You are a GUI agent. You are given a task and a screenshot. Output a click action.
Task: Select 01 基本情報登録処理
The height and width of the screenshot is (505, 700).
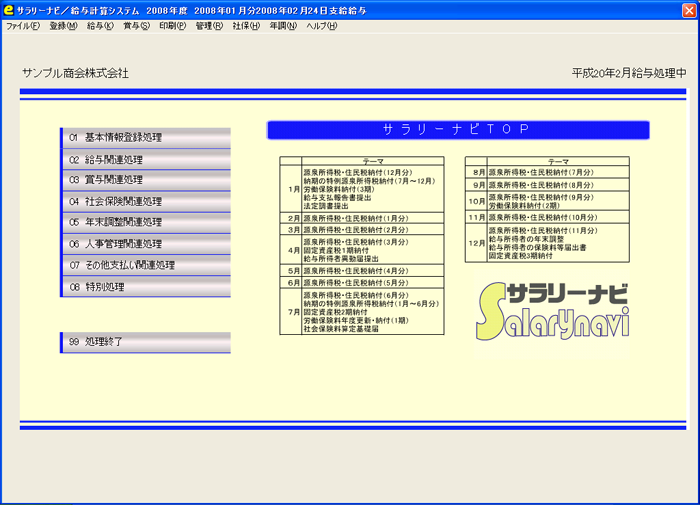(146, 138)
